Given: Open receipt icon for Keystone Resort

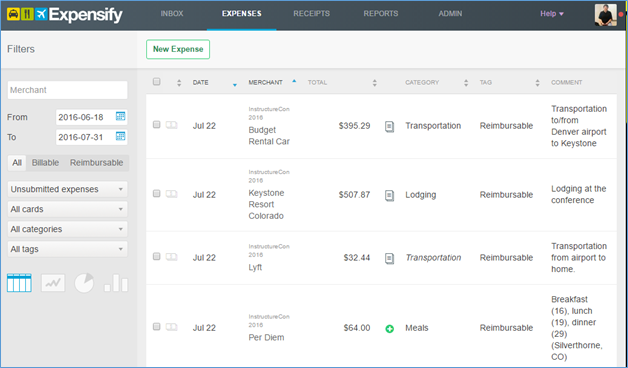Looking at the screenshot, I should (x=389, y=195).
